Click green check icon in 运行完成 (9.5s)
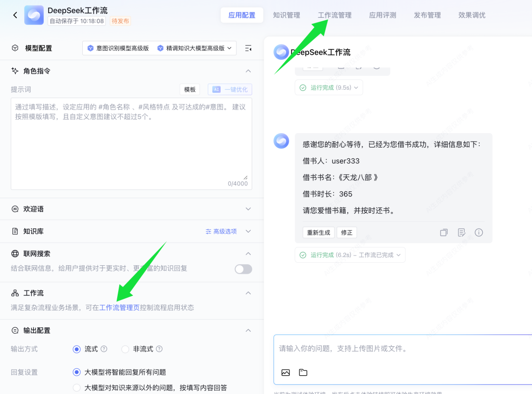This screenshot has width=532, height=394. tap(303, 88)
